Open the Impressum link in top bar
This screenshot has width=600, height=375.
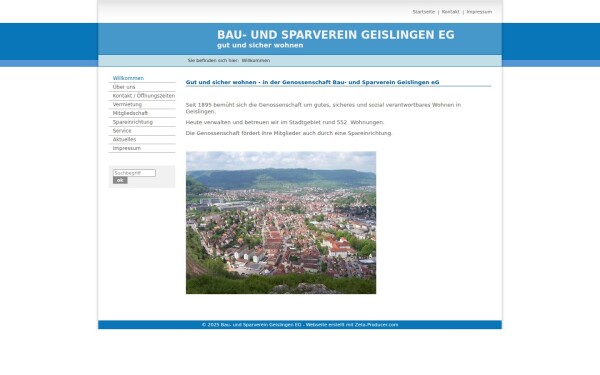click(479, 12)
